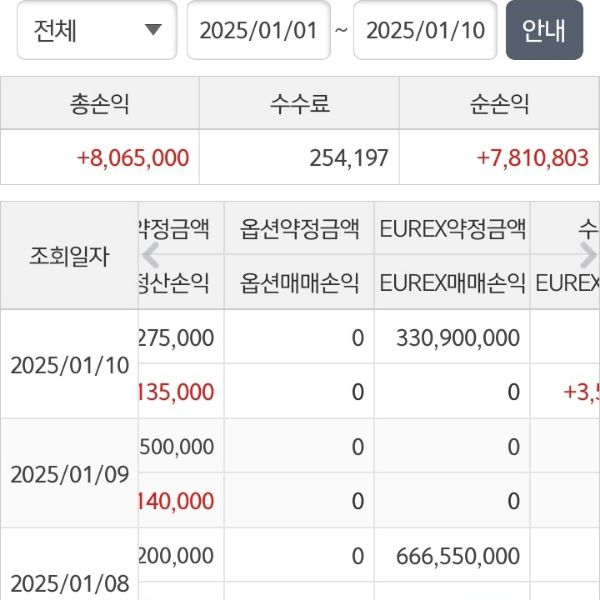Click the start date field 2025/01/01

coord(257,30)
